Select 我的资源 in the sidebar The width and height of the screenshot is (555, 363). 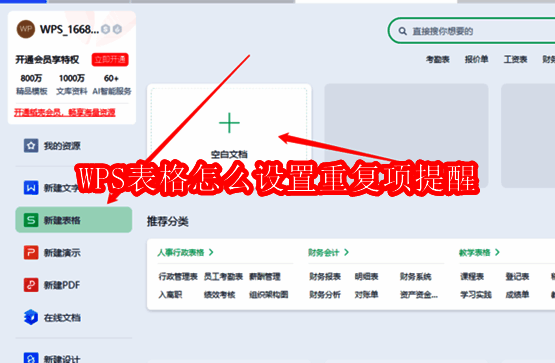pyautogui.click(x=62, y=146)
